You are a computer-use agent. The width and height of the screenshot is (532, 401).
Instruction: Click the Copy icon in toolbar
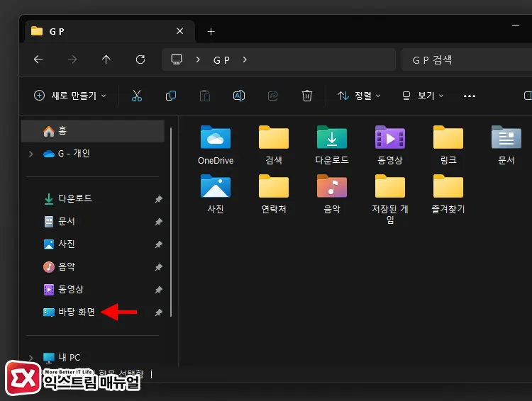[x=171, y=96]
